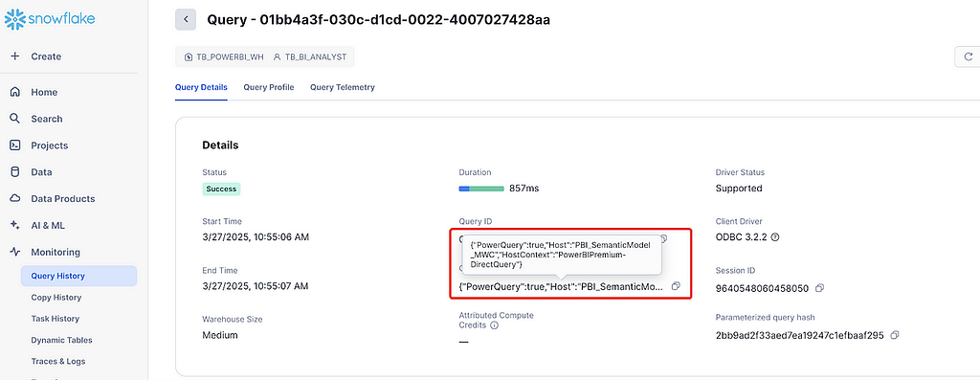Switch to the Query Profile tab
Viewport: 980px width, 380px height.
(269, 87)
